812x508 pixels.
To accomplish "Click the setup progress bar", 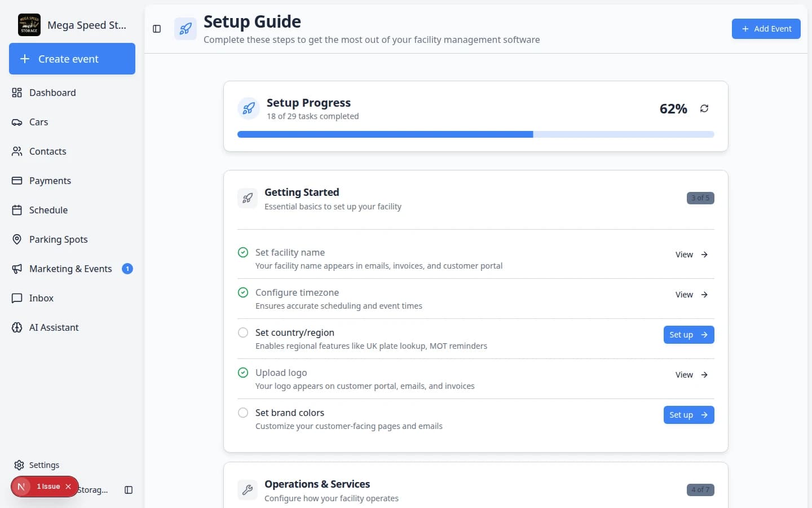I will [476, 134].
